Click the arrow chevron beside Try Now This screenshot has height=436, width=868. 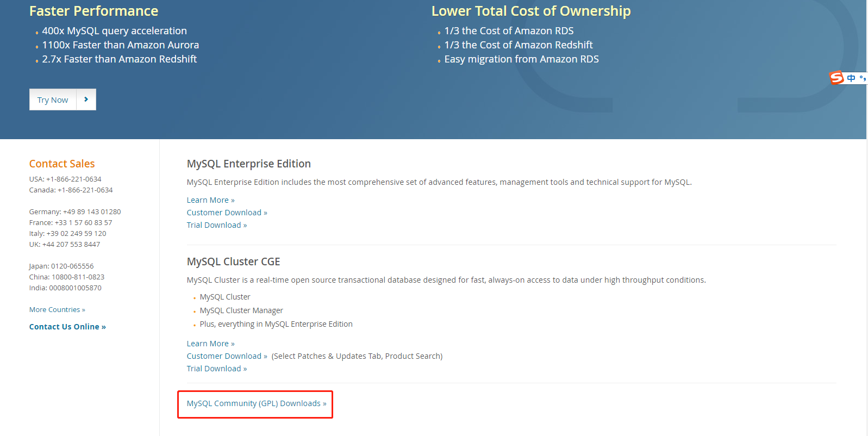[x=86, y=99]
